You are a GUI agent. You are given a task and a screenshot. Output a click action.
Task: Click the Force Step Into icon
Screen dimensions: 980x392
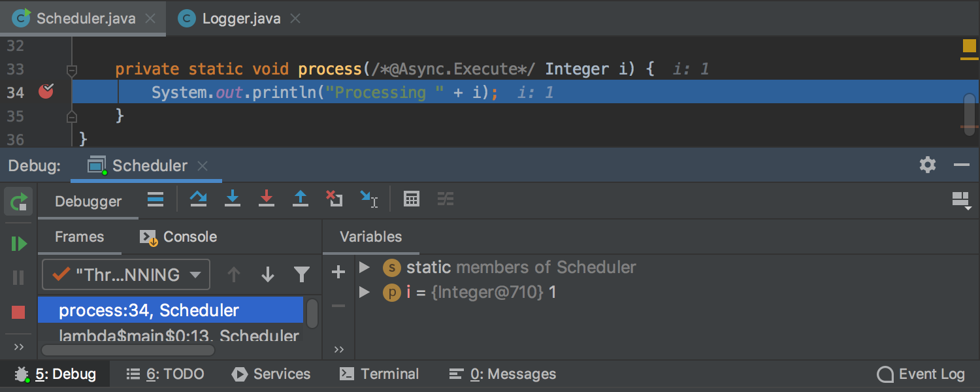(266, 199)
